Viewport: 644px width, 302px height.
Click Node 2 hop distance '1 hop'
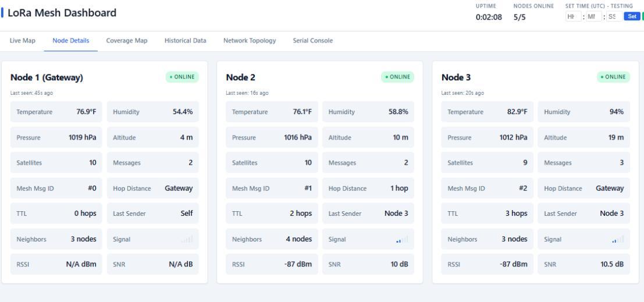click(399, 188)
